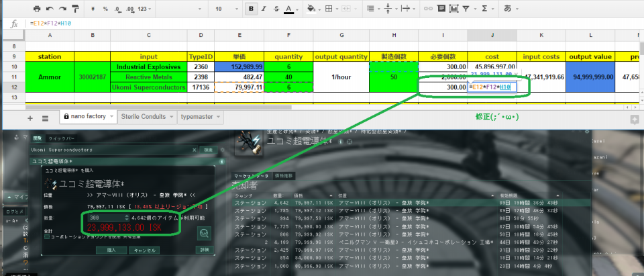Open the 閲覧 tab in the game market
This screenshot has height=276, width=644.
click(x=38, y=138)
